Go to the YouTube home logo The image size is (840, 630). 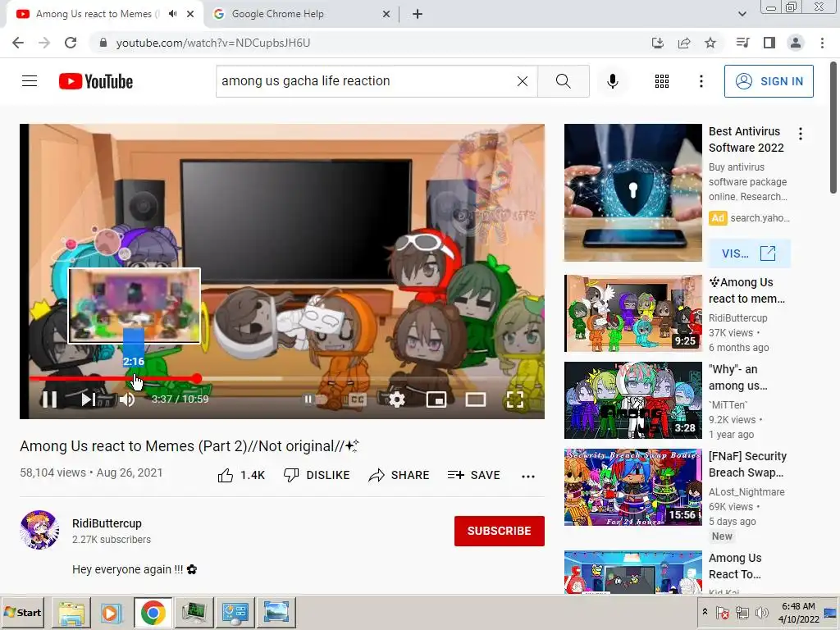(x=96, y=81)
